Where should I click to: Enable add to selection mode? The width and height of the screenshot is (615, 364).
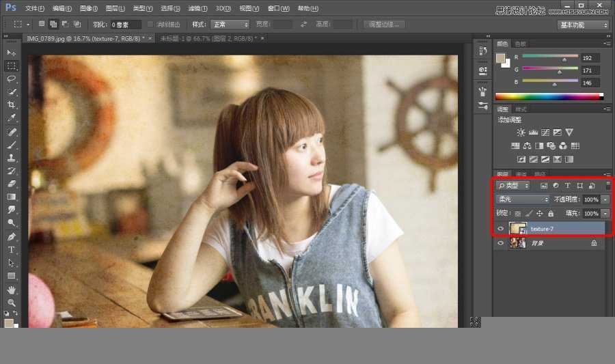(53, 25)
